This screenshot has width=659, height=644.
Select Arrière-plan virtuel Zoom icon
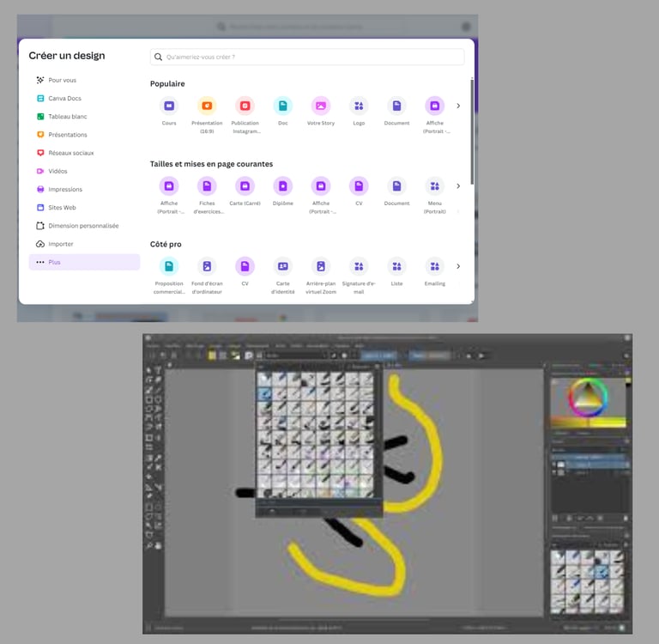tap(321, 266)
